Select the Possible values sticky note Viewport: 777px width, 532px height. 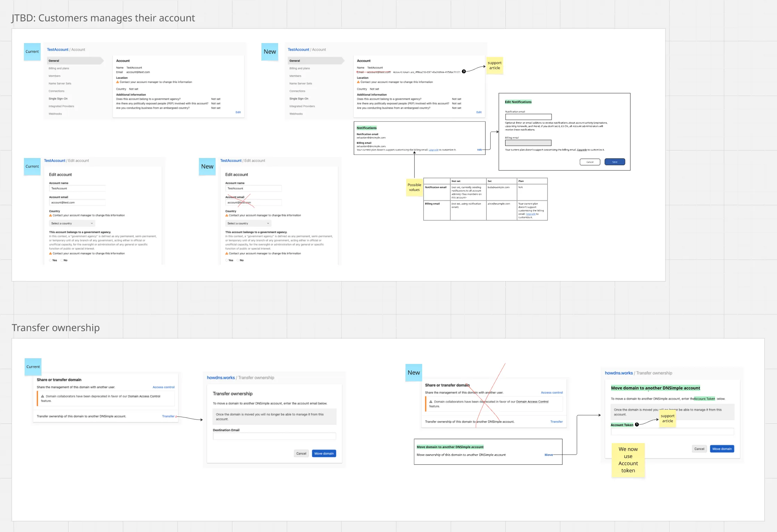point(414,188)
